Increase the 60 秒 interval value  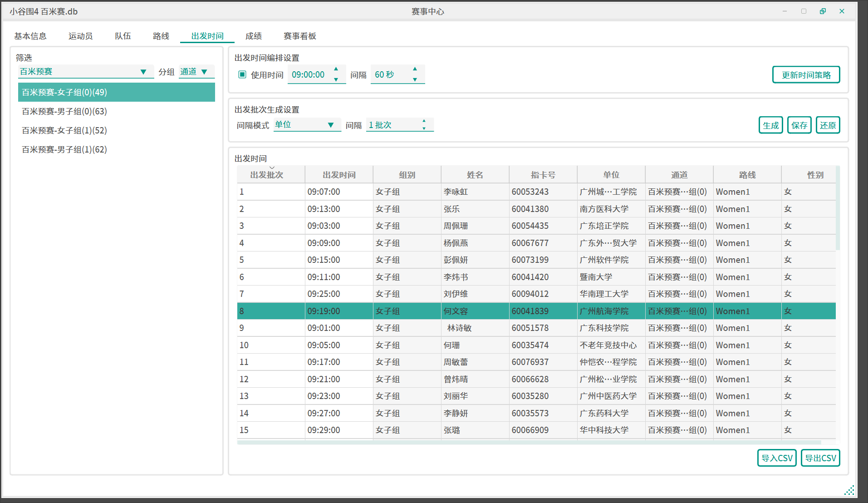415,69
